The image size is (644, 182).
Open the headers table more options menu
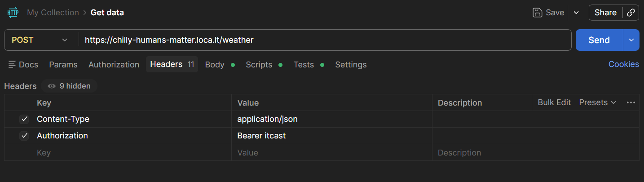pos(631,102)
